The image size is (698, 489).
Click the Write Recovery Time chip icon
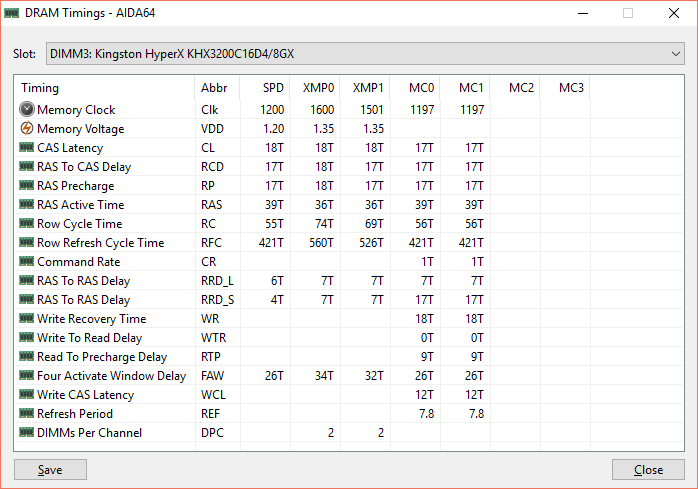click(x=27, y=319)
